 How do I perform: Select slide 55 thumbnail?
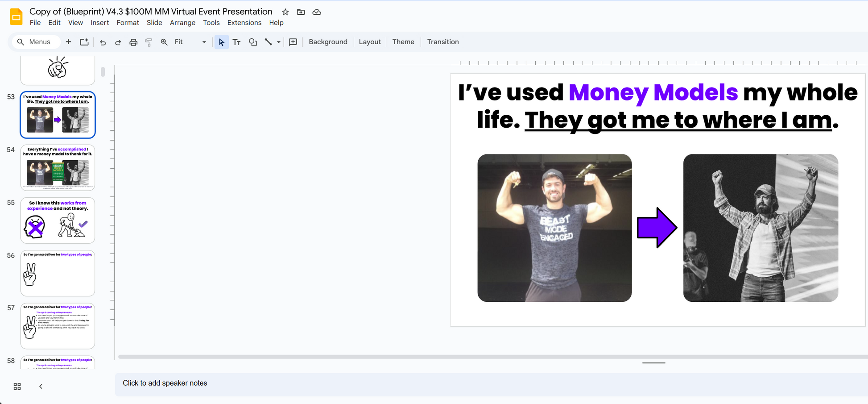58,220
